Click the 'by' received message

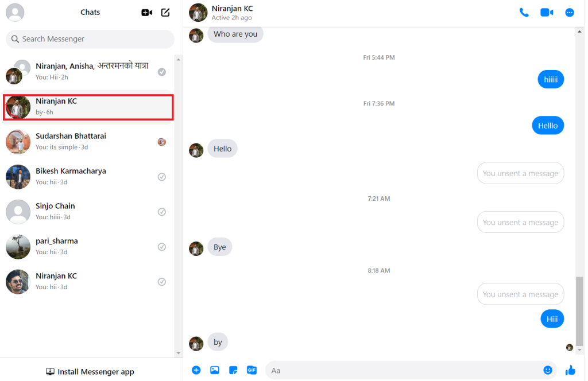(x=218, y=342)
